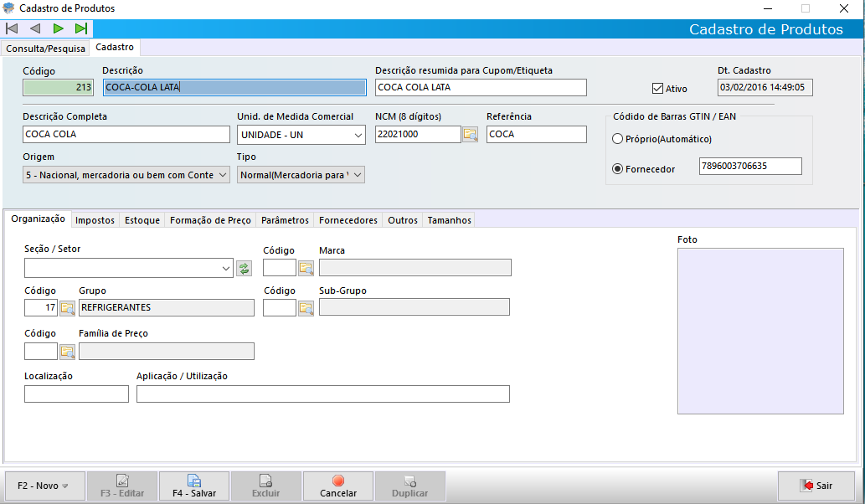This screenshot has width=865, height=504.
Task: Save with F4 - Salvar button
Action: [x=194, y=486]
